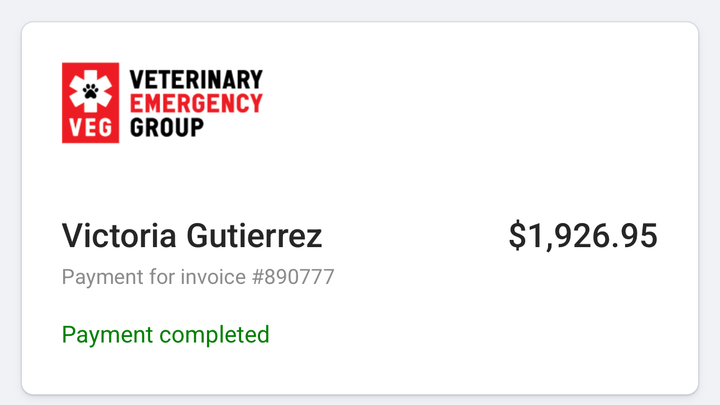Click the green Payment completed status

tap(166, 335)
